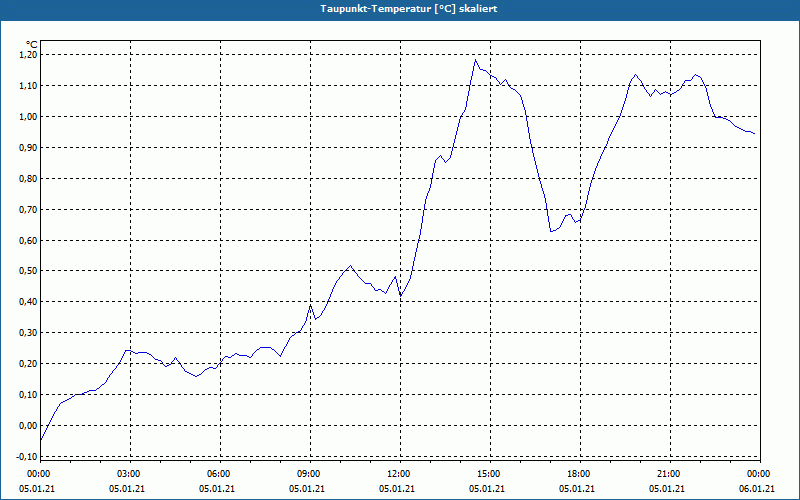
Task: Click the chart title "Taupunkt-Temperatur [°C] skaliert"
Action: tap(409, 9)
